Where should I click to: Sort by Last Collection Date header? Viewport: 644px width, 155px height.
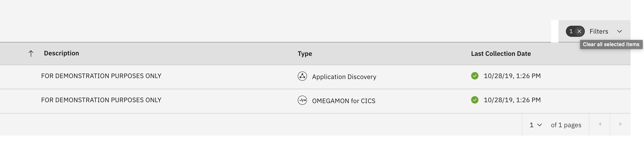click(x=501, y=54)
